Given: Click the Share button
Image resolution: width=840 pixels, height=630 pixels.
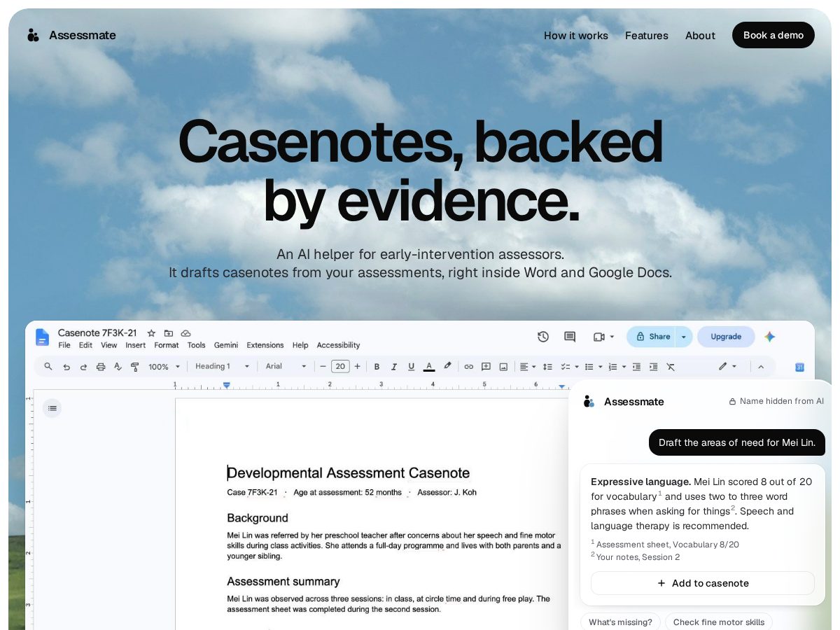Looking at the screenshot, I should point(652,337).
